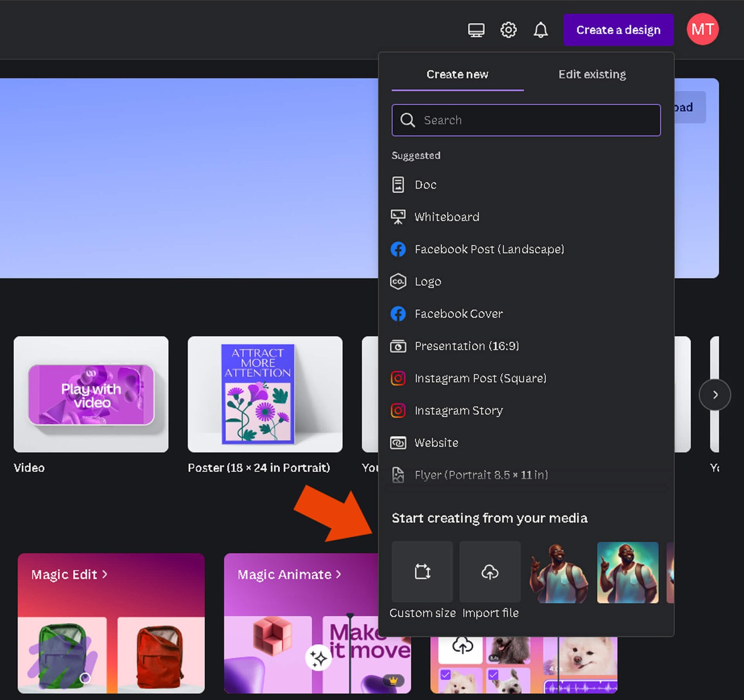Click the Poster (18 × 24 in Portrait) label
The image size is (744, 700).
click(x=259, y=468)
